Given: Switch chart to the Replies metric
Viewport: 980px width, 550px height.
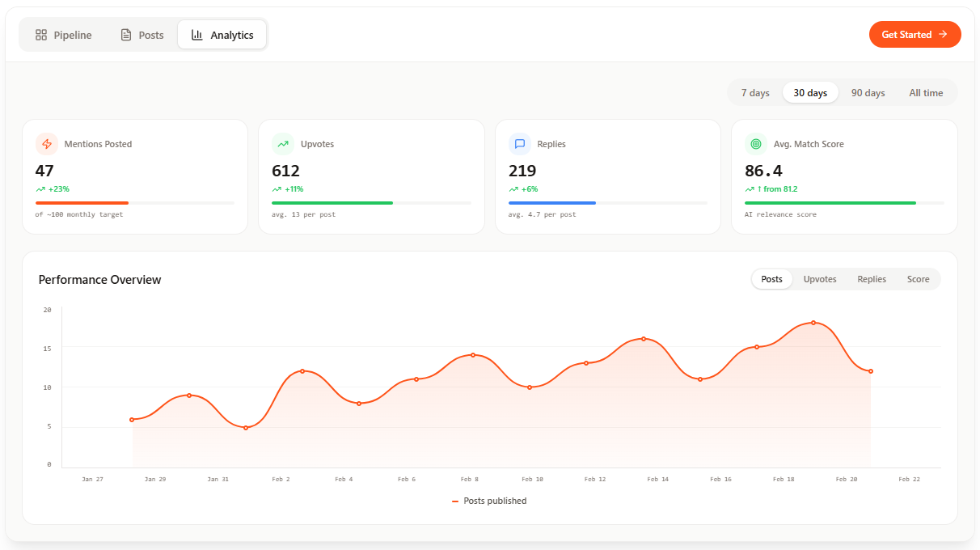Looking at the screenshot, I should click(x=872, y=279).
